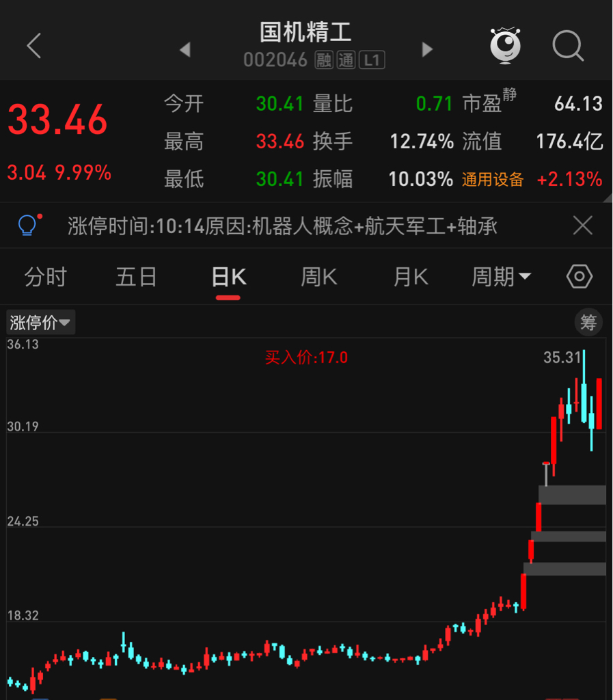Screen dimensions: 613x700
Task: Tap the 18.32 axis label
Action: (x=23, y=616)
